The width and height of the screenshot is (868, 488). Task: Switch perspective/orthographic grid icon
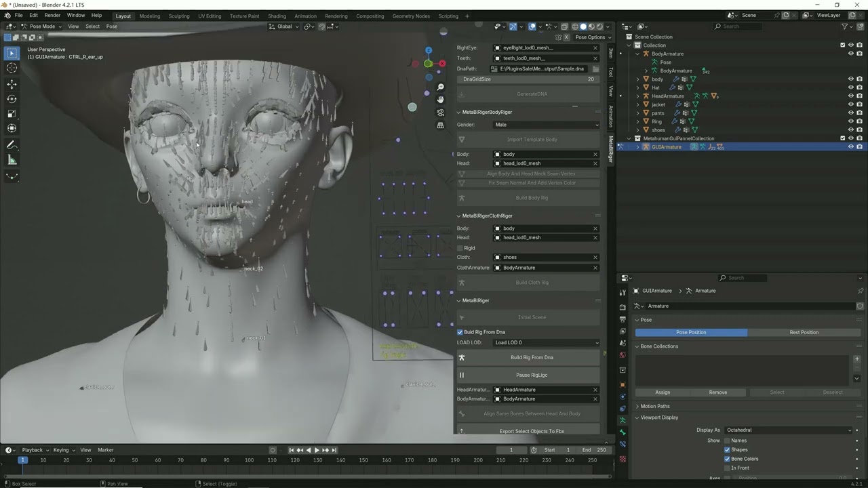[x=441, y=125]
